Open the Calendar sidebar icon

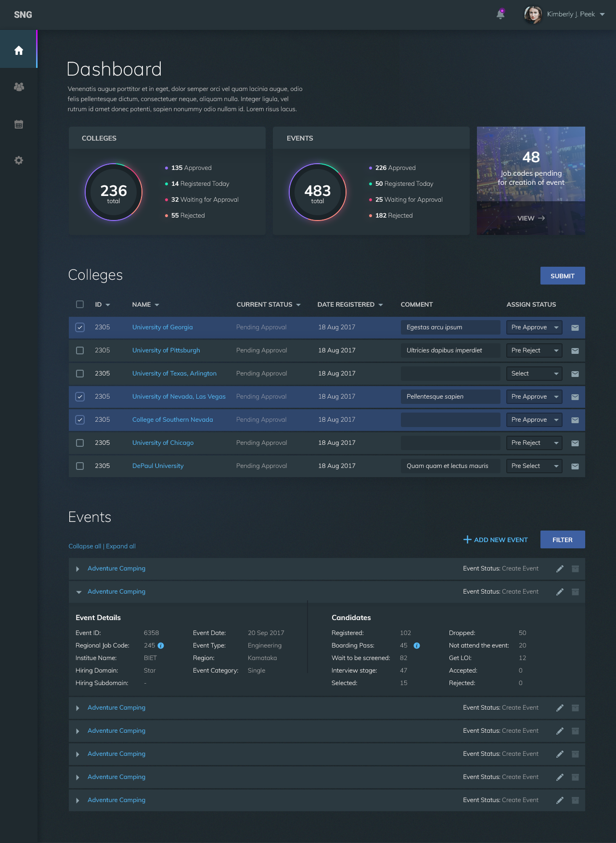point(19,124)
